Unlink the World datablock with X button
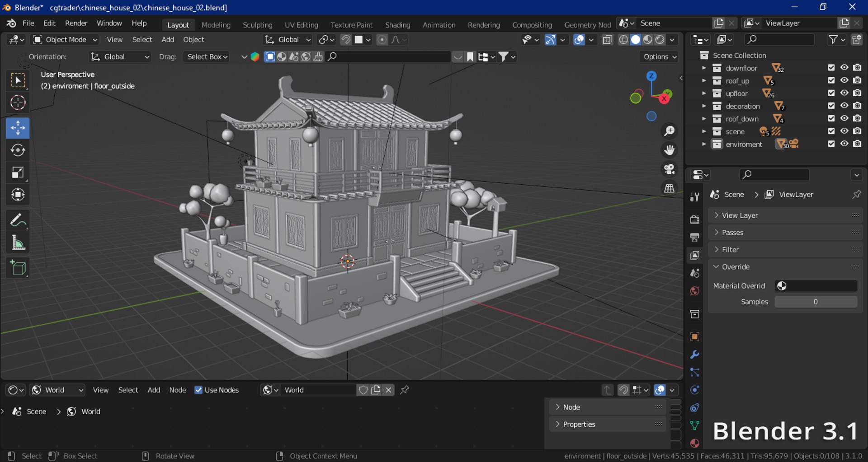 [388, 390]
